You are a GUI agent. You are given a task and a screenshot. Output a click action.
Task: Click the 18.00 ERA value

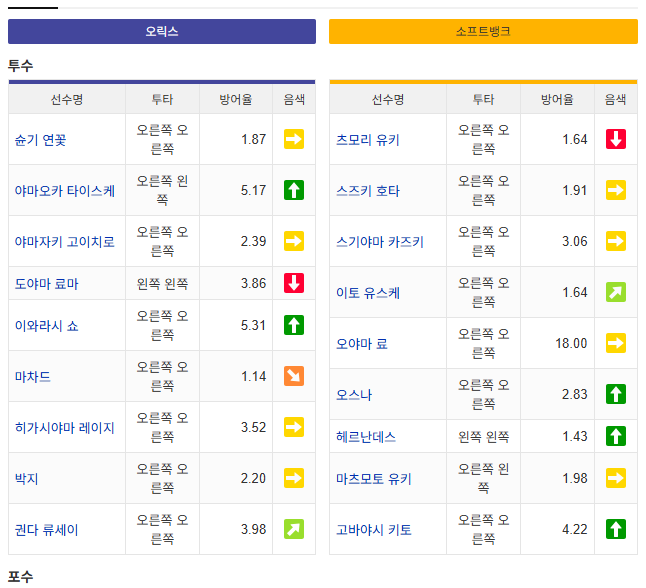point(571,343)
